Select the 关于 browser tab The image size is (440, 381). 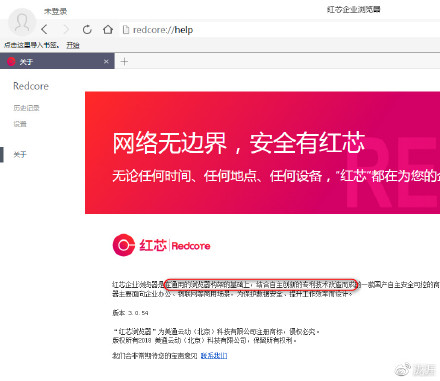coord(57,61)
